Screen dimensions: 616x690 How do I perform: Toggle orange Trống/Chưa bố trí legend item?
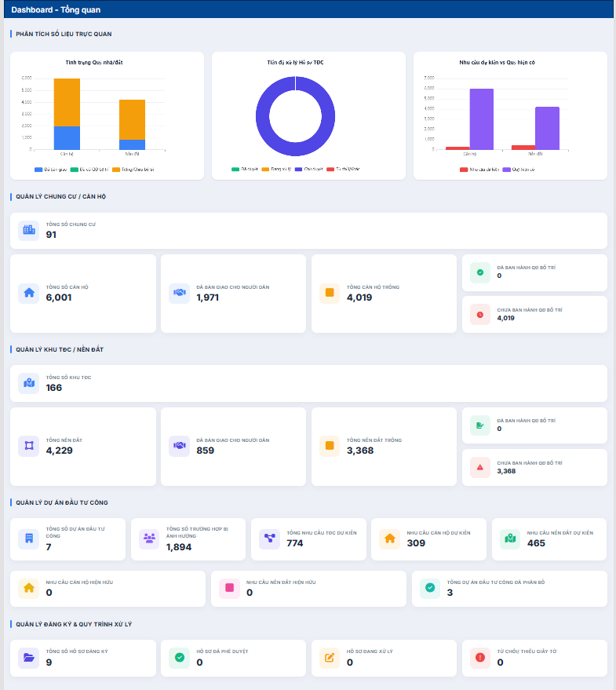click(133, 170)
